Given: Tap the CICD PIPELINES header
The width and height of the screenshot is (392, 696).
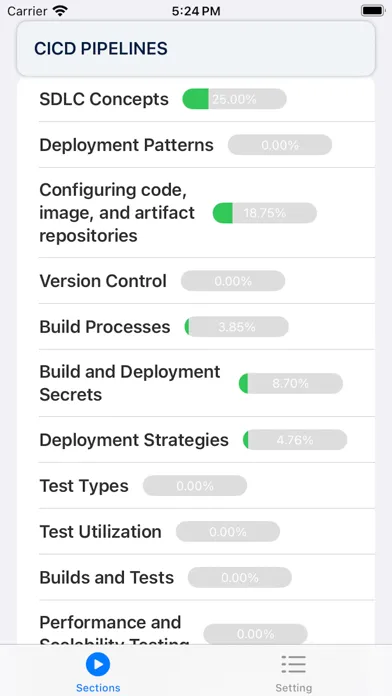Looking at the screenshot, I should click(x=196, y=49).
